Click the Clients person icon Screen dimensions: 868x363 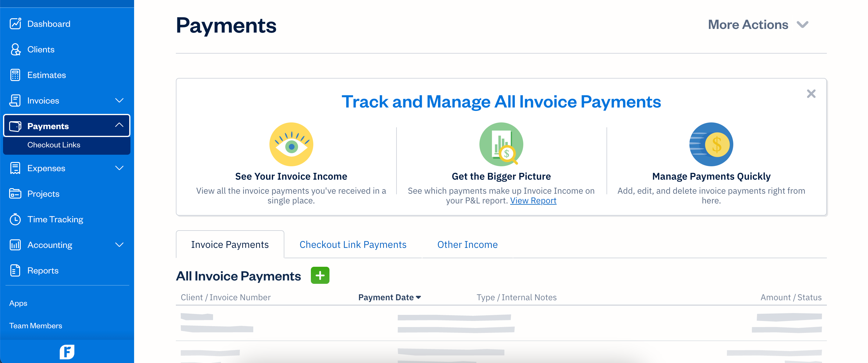click(15, 50)
